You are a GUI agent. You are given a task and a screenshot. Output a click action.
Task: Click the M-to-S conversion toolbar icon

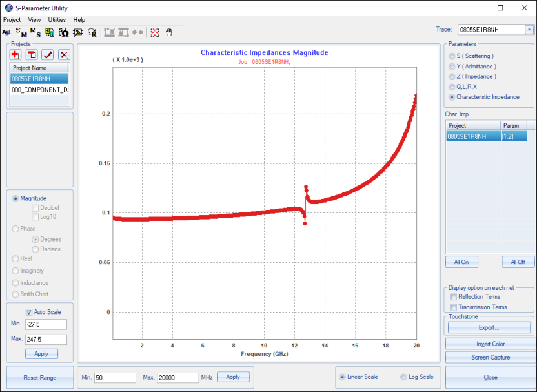pos(35,32)
